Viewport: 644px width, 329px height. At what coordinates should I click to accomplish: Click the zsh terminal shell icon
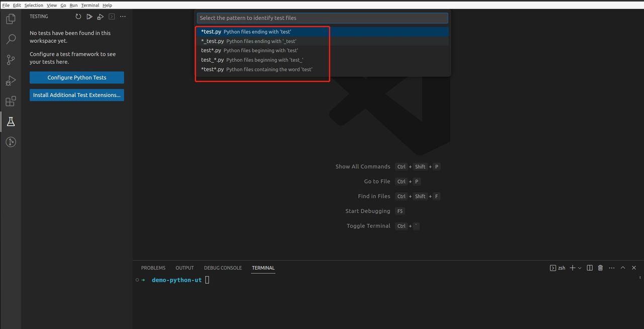point(553,268)
